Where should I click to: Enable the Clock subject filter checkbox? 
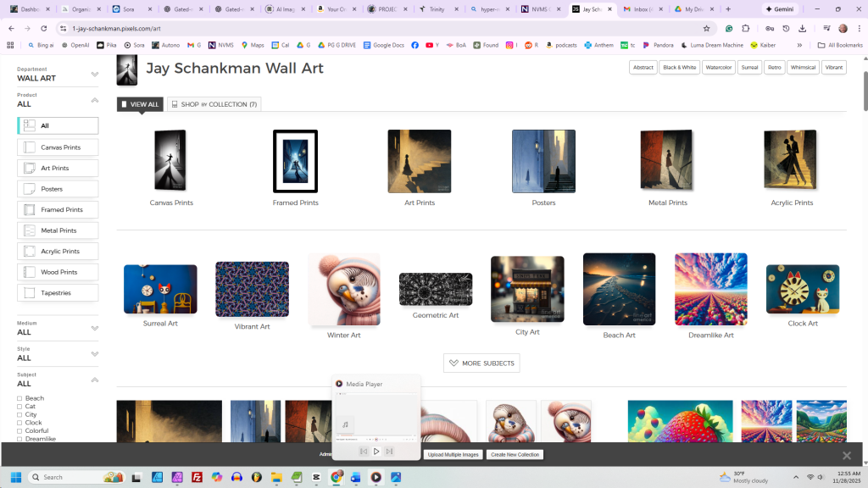click(19, 423)
